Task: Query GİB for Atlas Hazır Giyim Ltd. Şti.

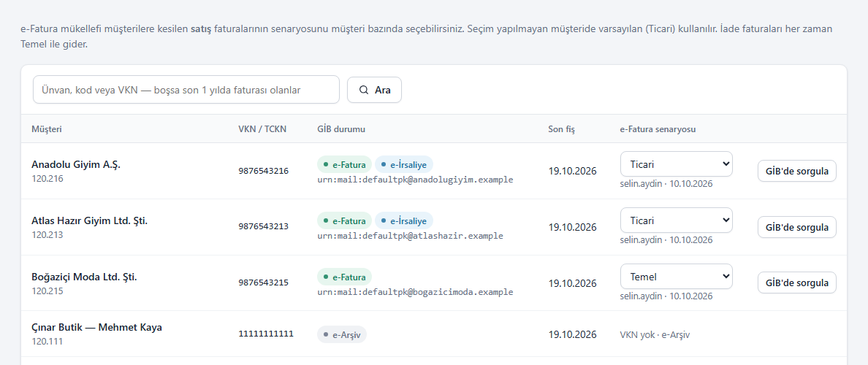Action: coord(796,227)
